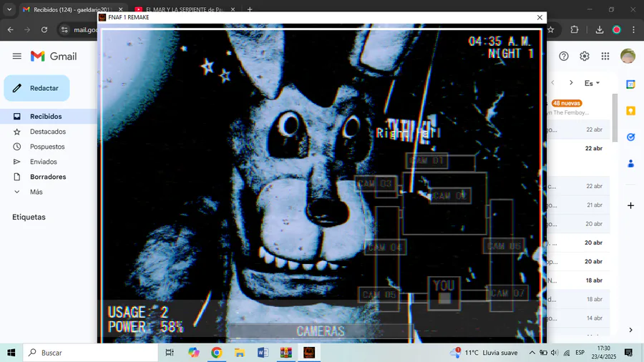Open the Borradores folder

pyautogui.click(x=49, y=177)
